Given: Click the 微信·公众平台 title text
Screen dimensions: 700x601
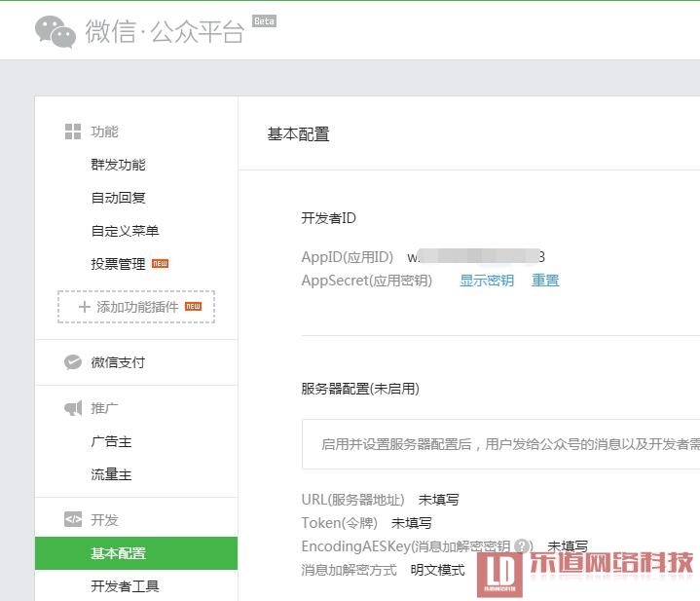Looking at the screenshot, I should coord(165,31).
